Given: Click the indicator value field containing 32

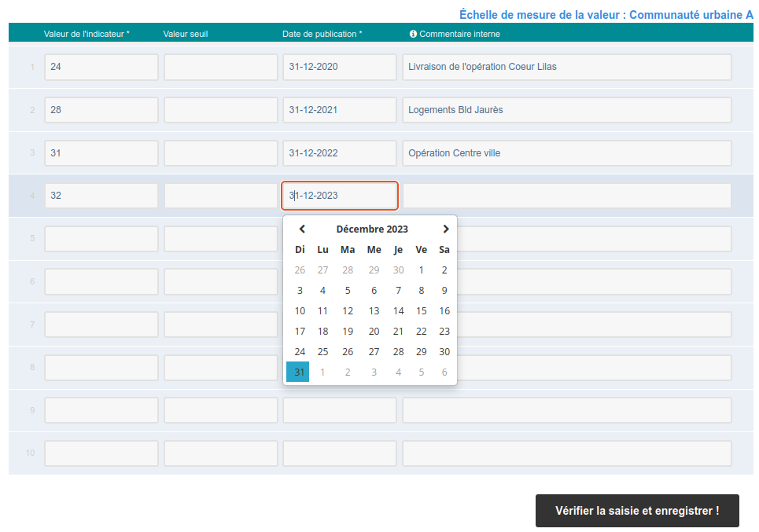Looking at the screenshot, I should click(101, 196).
